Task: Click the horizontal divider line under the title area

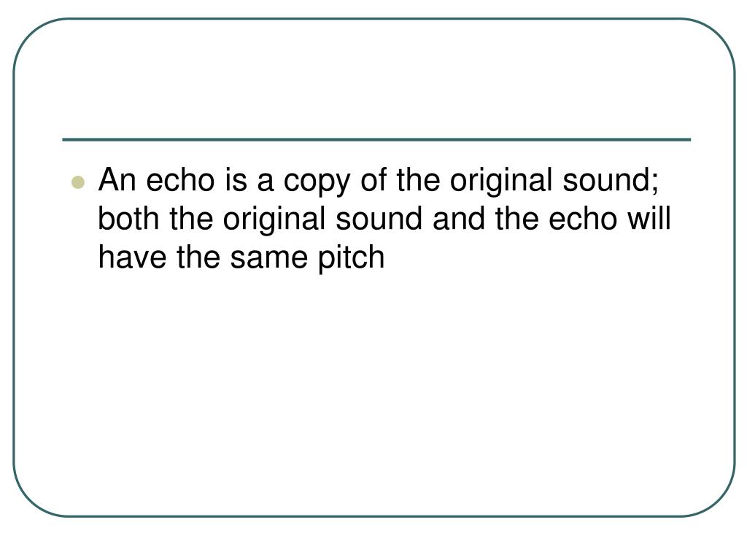Action: pyautogui.click(x=376, y=139)
